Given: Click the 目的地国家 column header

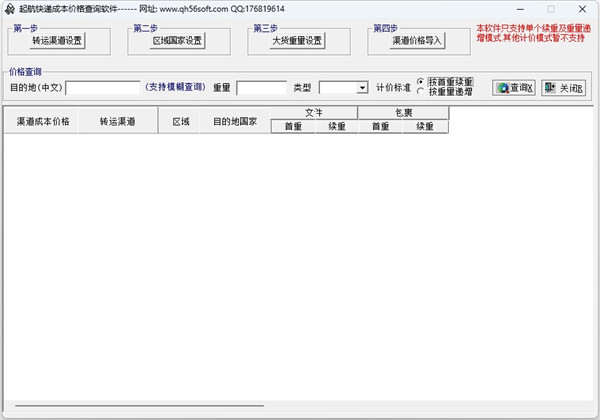Looking at the screenshot, I should (235, 121).
